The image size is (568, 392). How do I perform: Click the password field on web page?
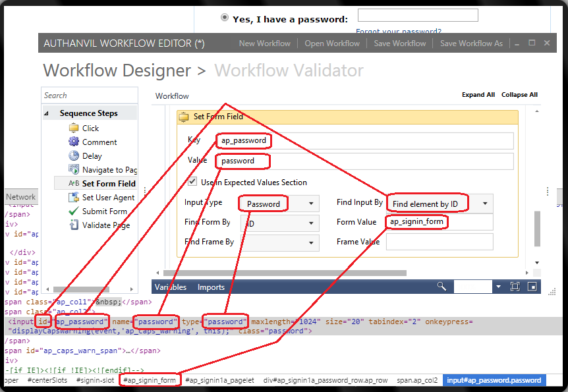(418, 15)
